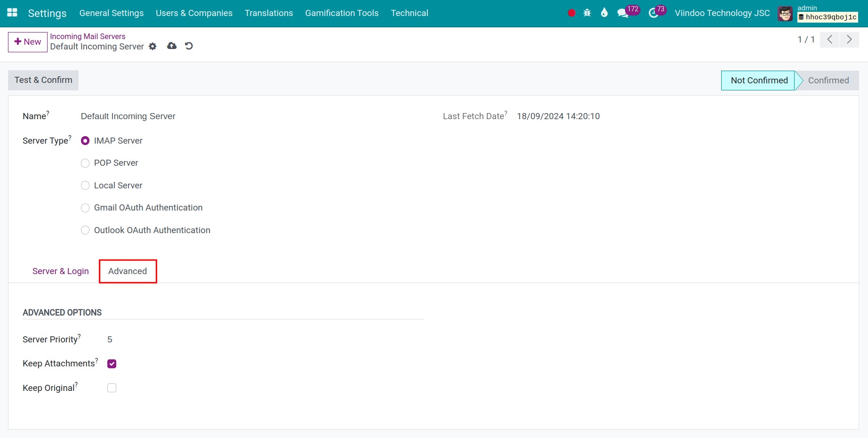Select Outlook OAuth Authentication radio option
Image resolution: width=868 pixels, height=438 pixels.
(x=85, y=230)
